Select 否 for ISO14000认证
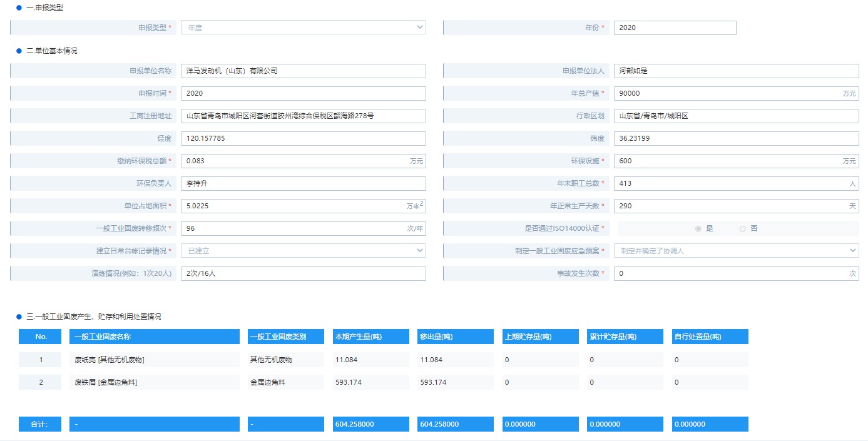Image resolution: width=868 pixels, height=441 pixels. [743, 229]
